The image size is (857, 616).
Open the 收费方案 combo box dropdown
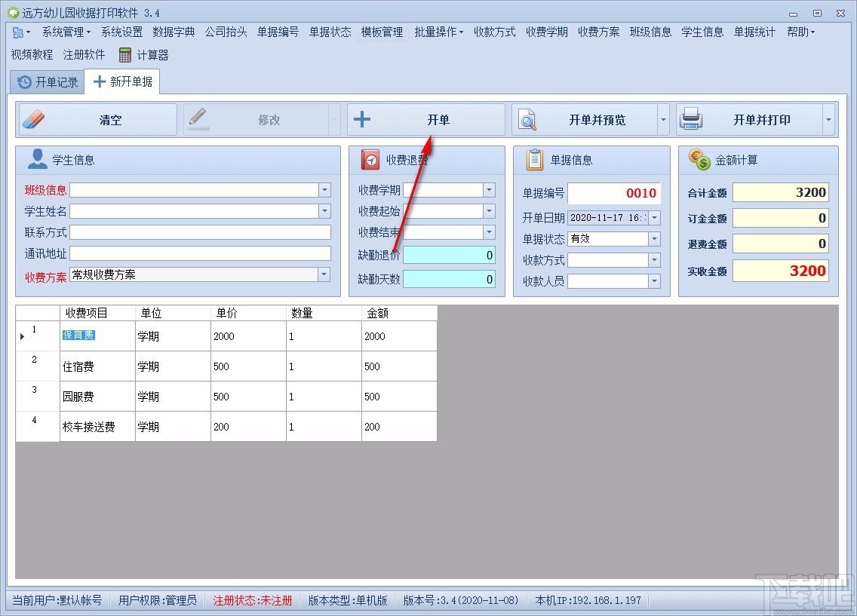pos(324,274)
